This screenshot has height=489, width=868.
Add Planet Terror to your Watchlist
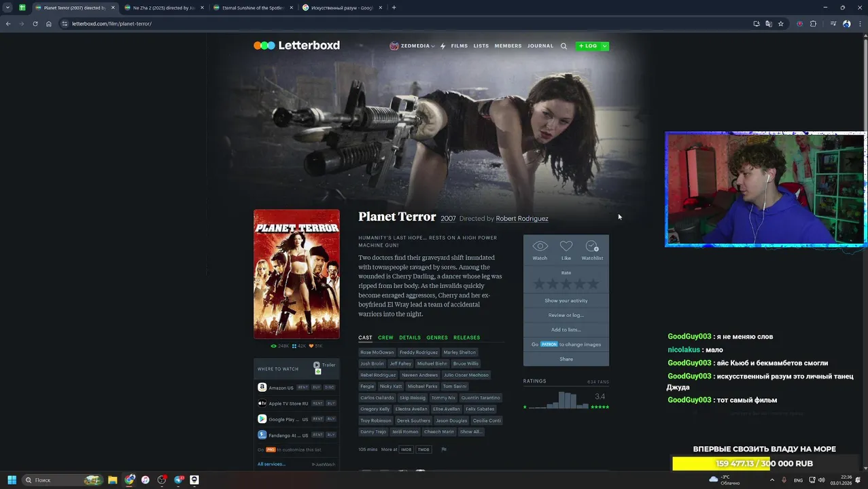[x=592, y=246]
